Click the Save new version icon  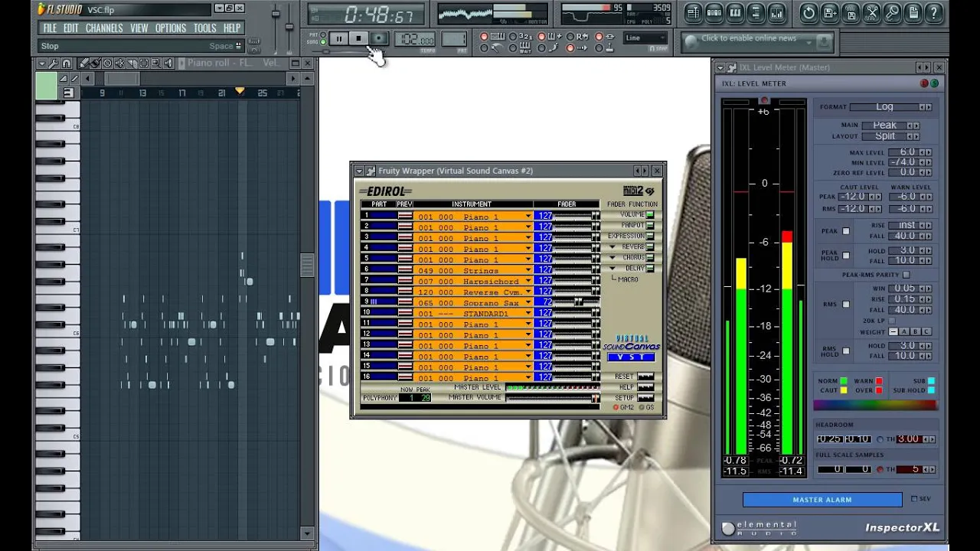point(830,12)
